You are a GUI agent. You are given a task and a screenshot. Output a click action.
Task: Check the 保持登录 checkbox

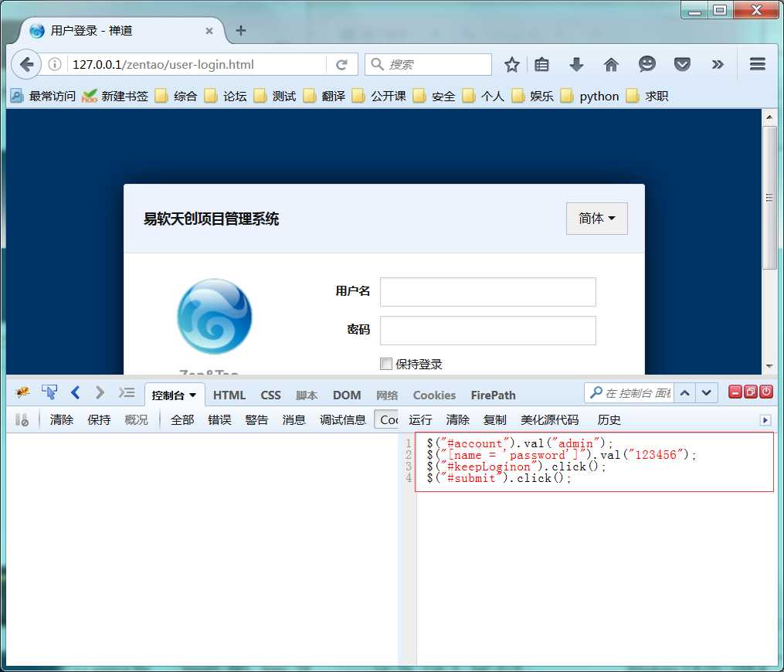click(385, 364)
